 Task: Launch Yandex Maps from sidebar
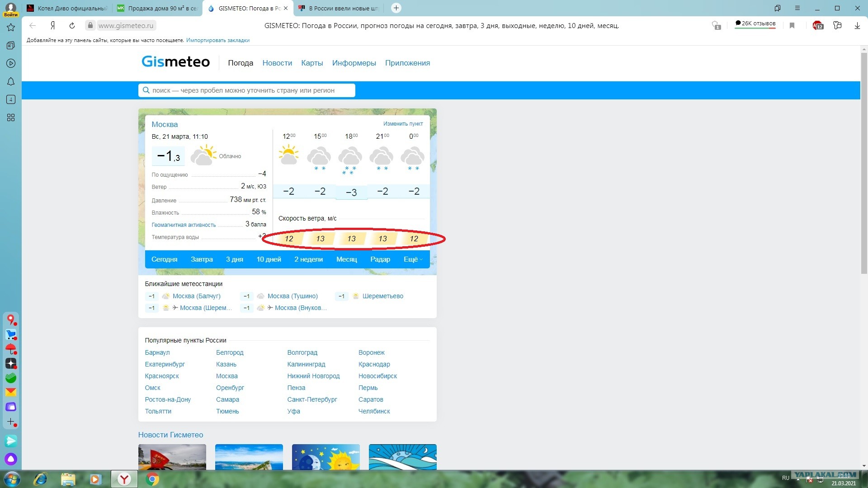click(11, 320)
